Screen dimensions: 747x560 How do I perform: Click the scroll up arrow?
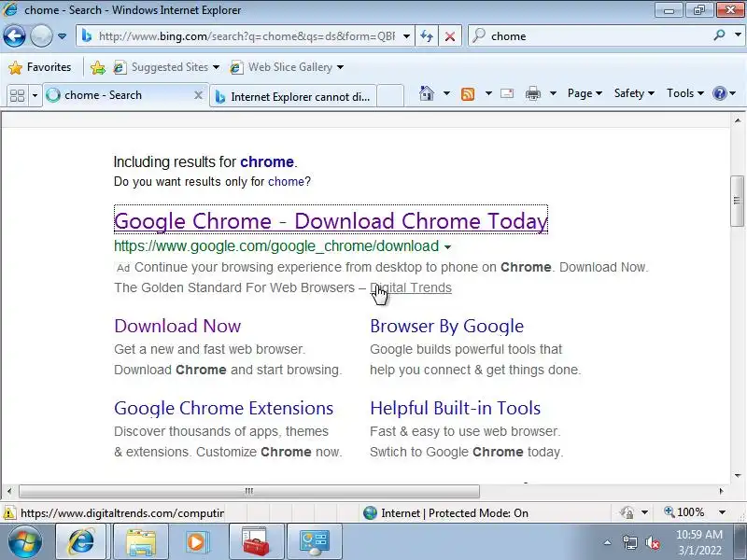738,121
